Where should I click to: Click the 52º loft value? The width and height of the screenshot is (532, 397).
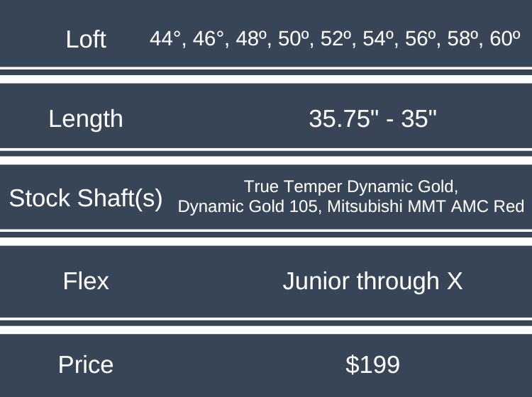pyautogui.click(x=336, y=38)
